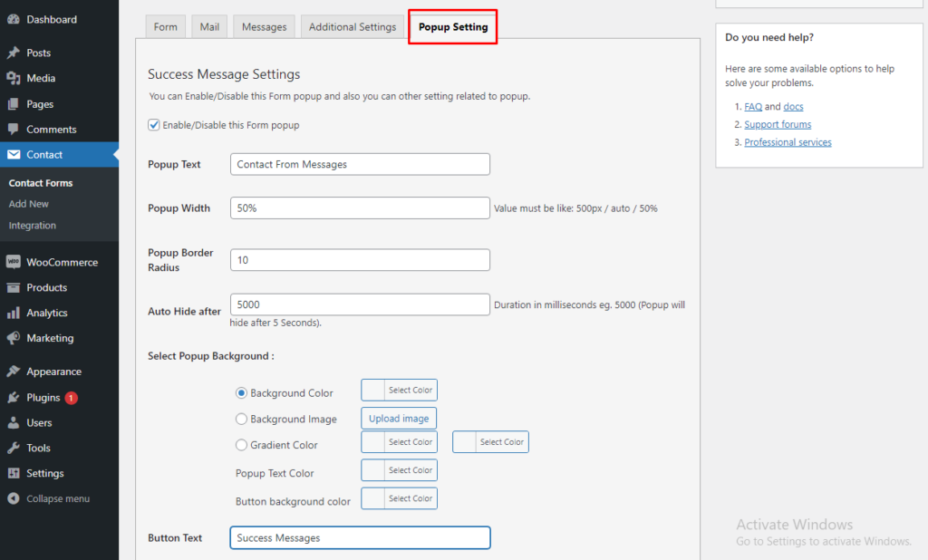Open the FAQ help link
Image resolution: width=928 pixels, height=560 pixels.
click(x=753, y=107)
